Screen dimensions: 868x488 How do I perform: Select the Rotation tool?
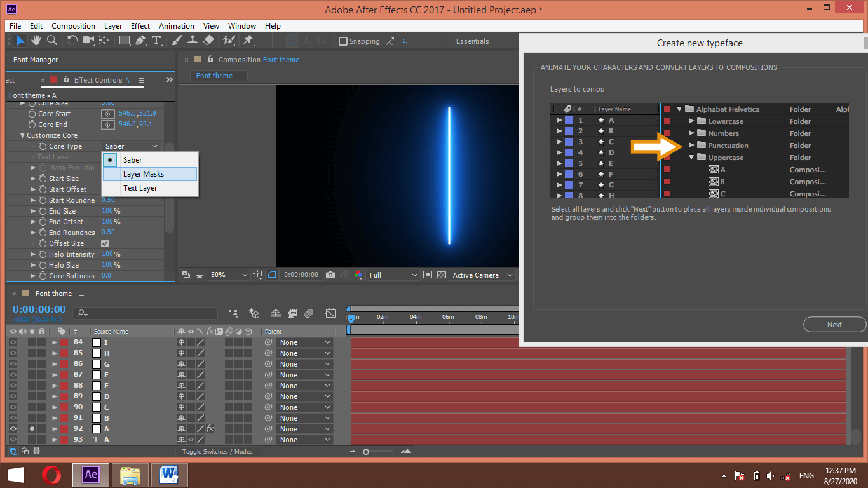pos(72,41)
